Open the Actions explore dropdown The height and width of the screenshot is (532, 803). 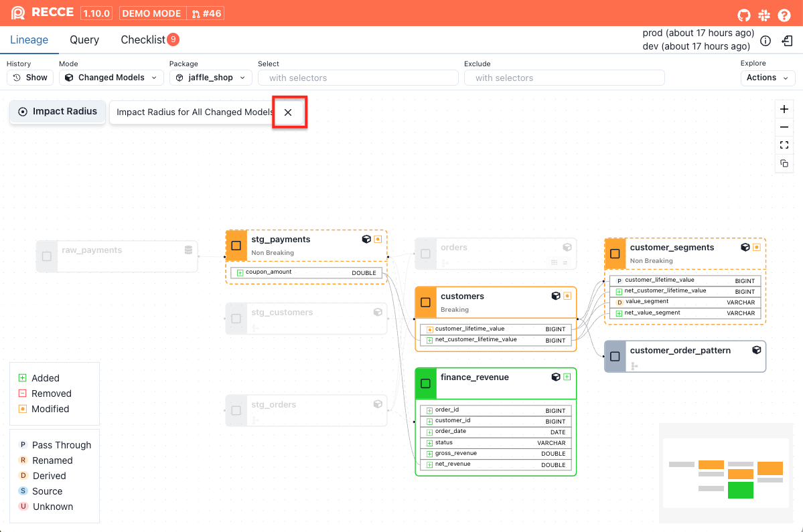click(768, 78)
